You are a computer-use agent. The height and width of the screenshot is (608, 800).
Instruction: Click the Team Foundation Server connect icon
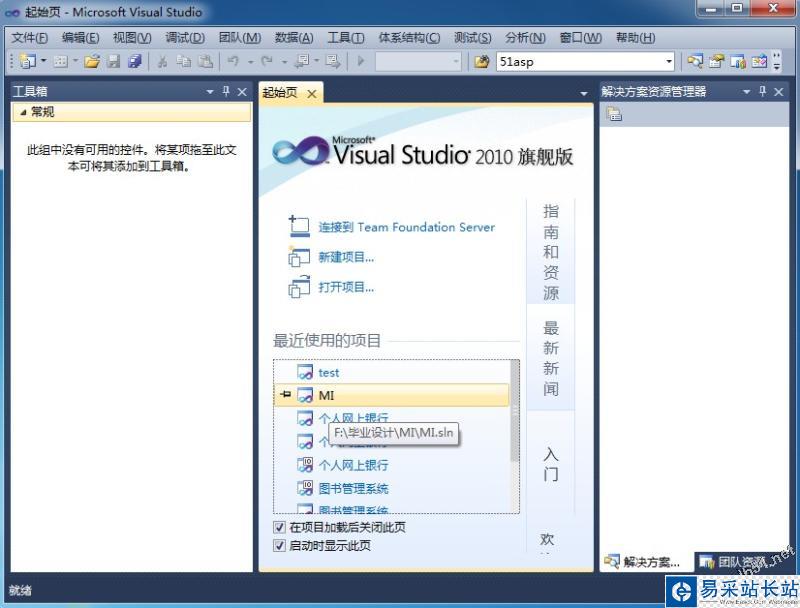pyautogui.click(x=299, y=226)
